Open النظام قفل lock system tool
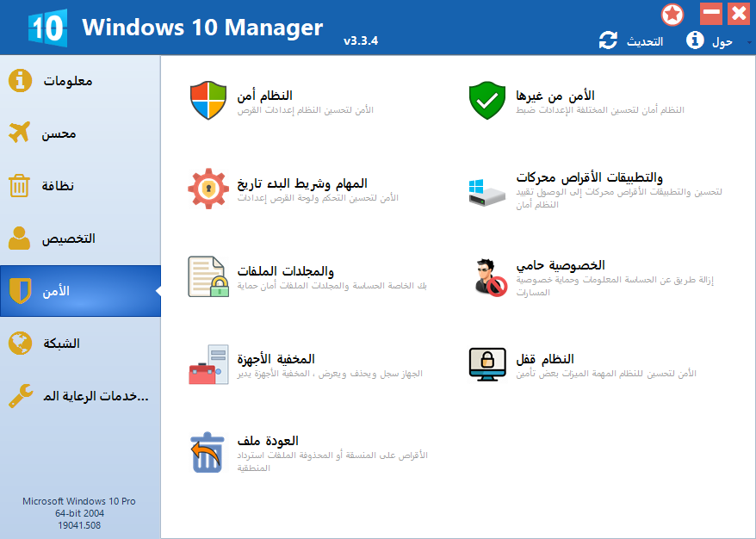Image resolution: width=756 pixels, height=539 pixels. coord(545,359)
